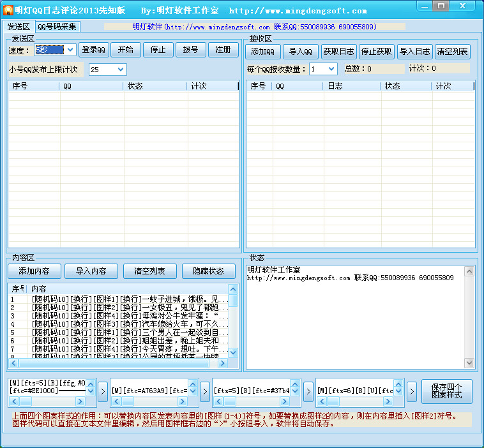Click 保存四个图案样式 button
484x448 pixels.
click(447, 391)
